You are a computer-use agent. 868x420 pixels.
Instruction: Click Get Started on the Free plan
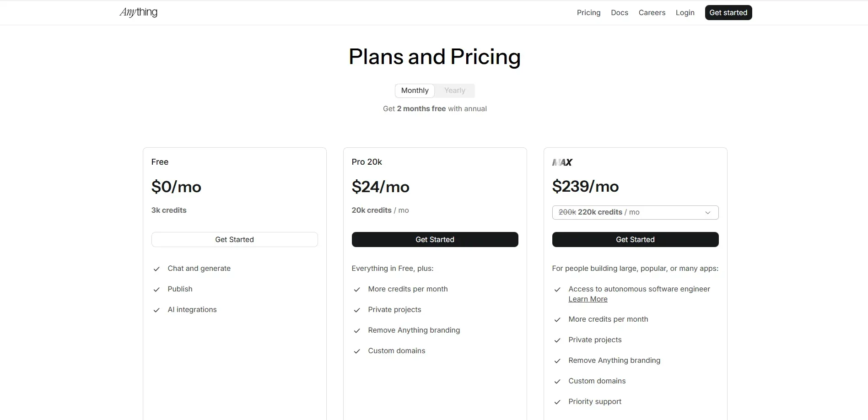234,239
